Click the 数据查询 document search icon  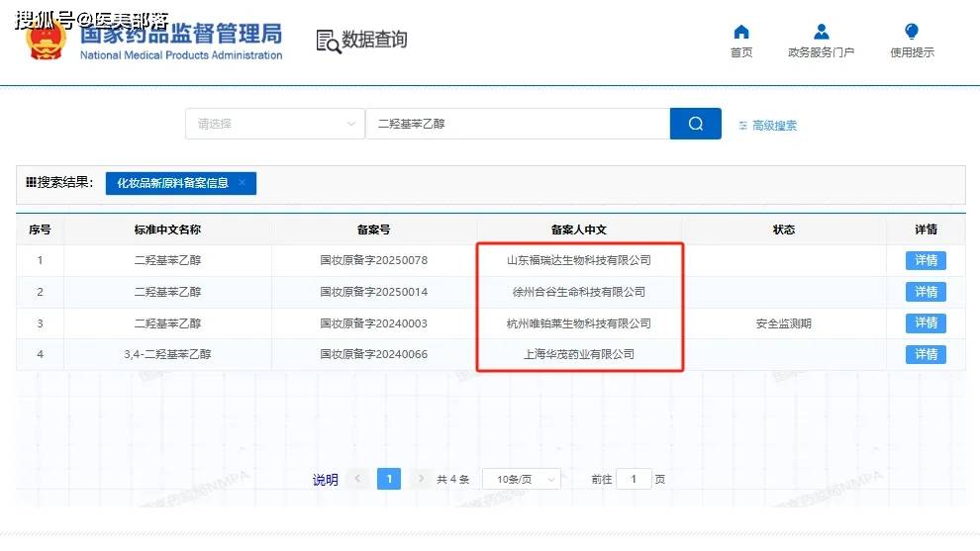(328, 42)
